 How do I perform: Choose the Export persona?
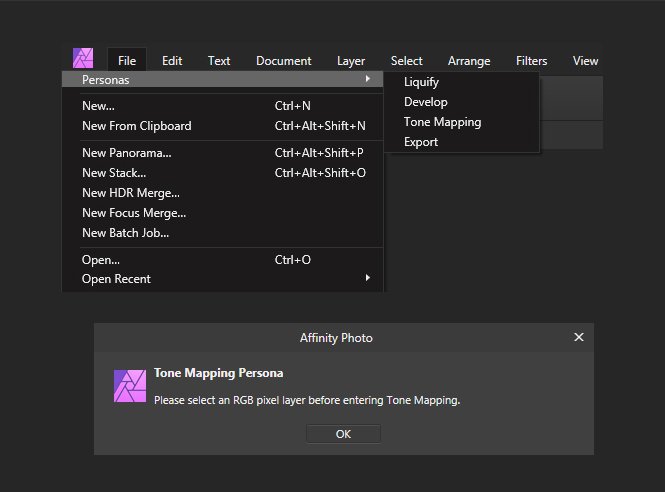pyautogui.click(x=462, y=142)
